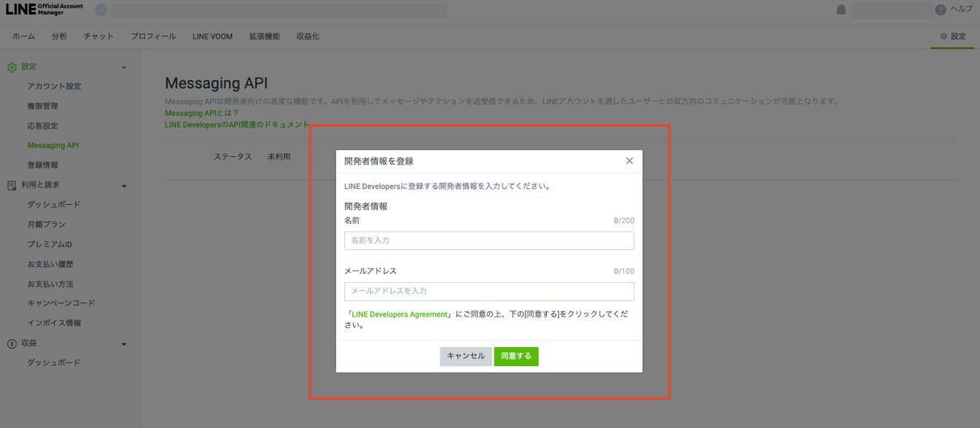This screenshot has width=980, height=428.
Task: Select the 拡張機能 tab
Action: point(265,36)
